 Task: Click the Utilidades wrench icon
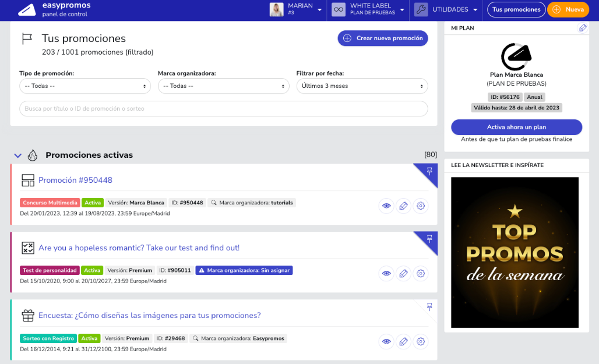click(x=421, y=9)
